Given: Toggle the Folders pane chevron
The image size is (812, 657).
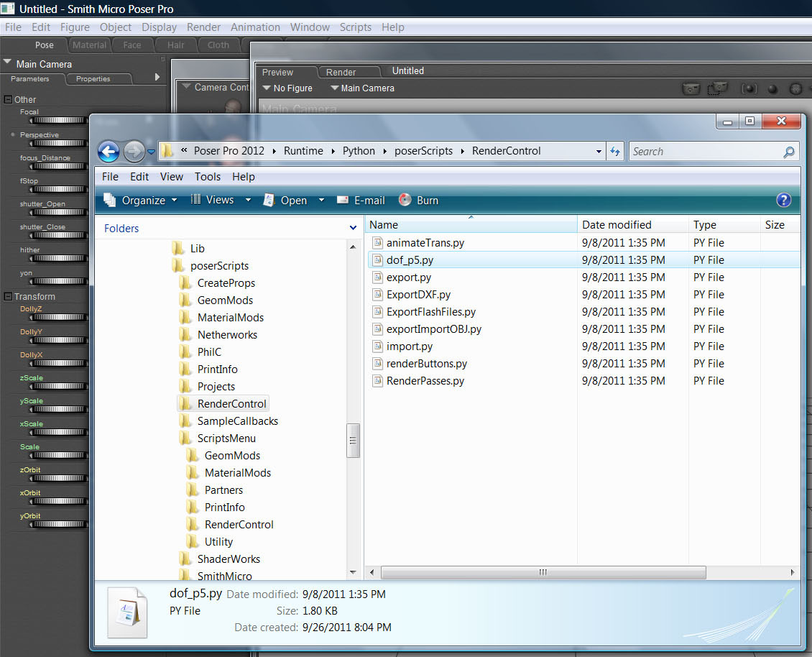Looking at the screenshot, I should 353,228.
